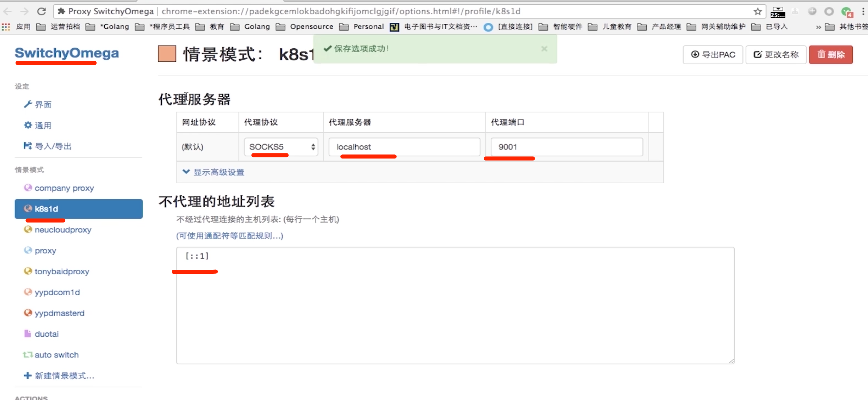Select the company proxy profile
Screen dimensions: 868x400
coord(64,188)
